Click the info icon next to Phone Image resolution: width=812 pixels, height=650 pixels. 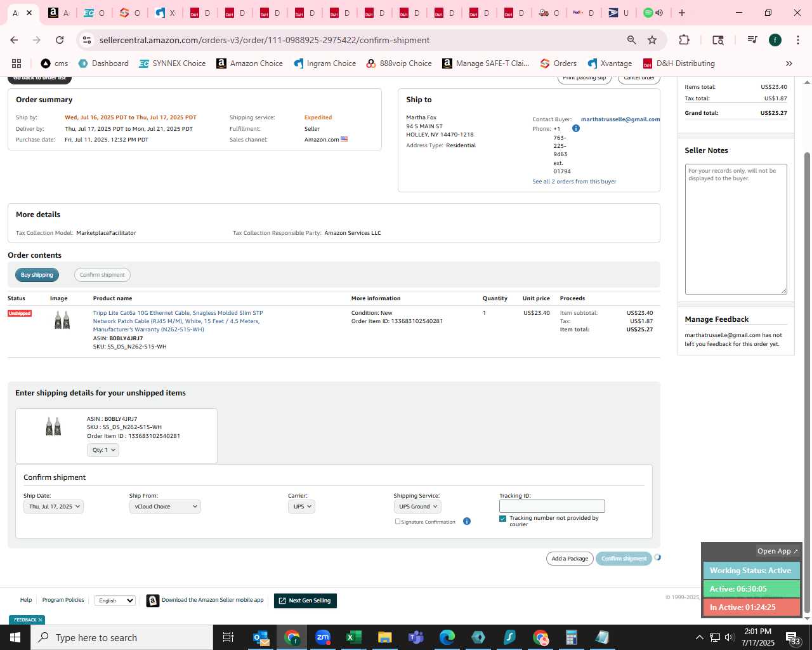(576, 128)
